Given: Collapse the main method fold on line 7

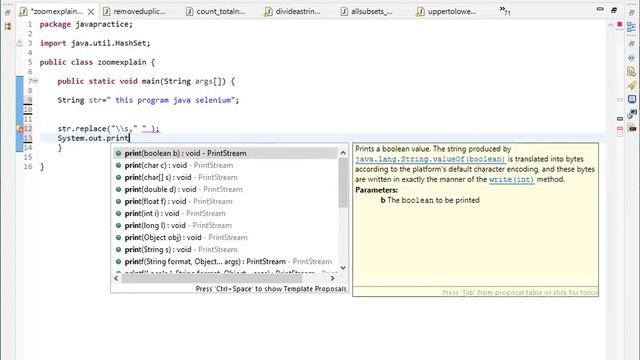Looking at the screenshot, I should pyautogui.click(x=36, y=81).
